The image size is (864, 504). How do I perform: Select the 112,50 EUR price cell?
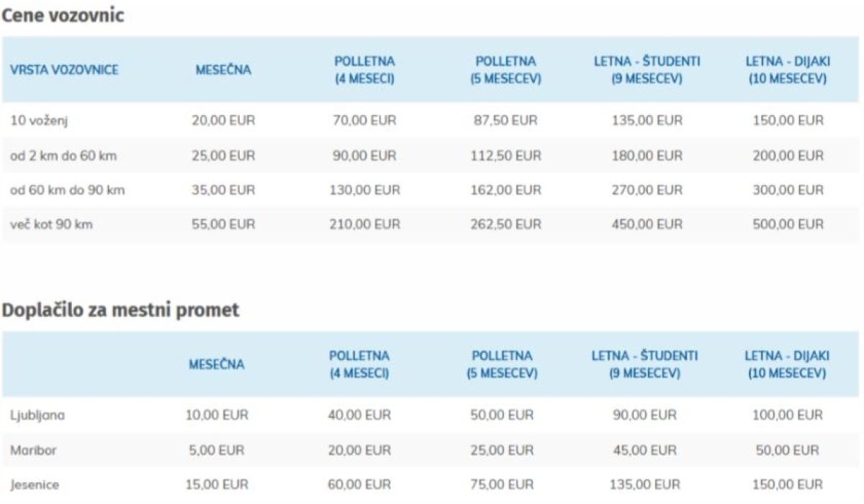[x=505, y=156]
